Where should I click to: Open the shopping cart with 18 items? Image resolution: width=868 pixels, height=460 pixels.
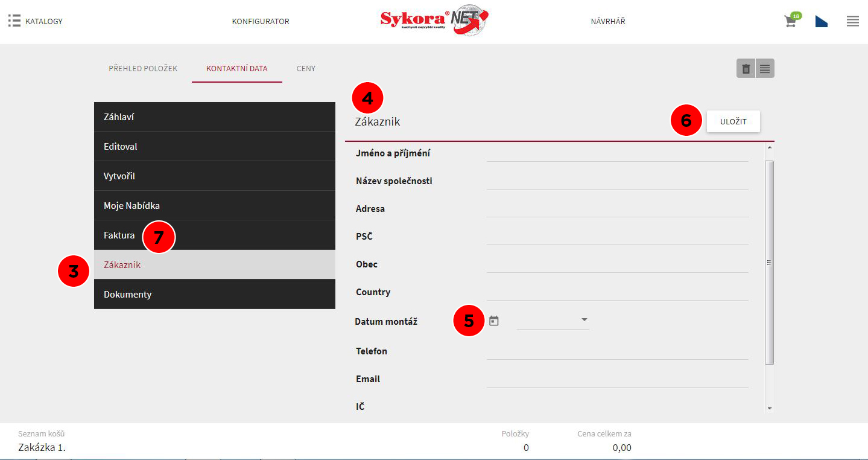[790, 22]
